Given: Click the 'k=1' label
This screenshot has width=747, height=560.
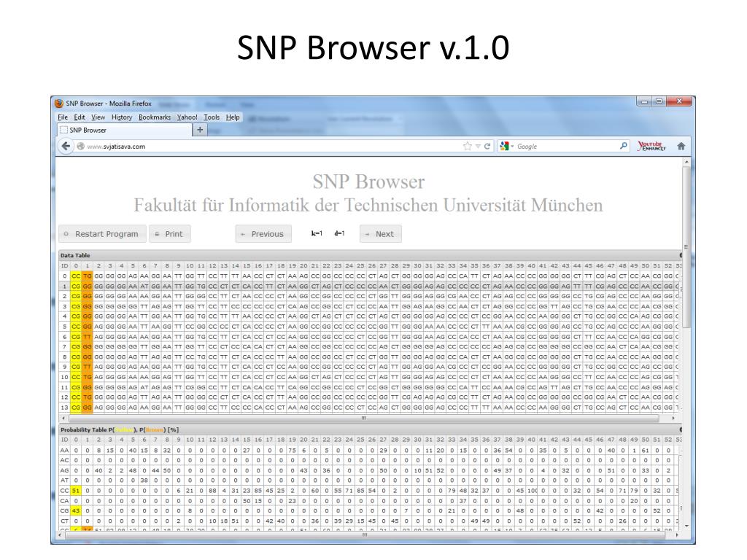Looking at the screenshot, I should point(317,233).
